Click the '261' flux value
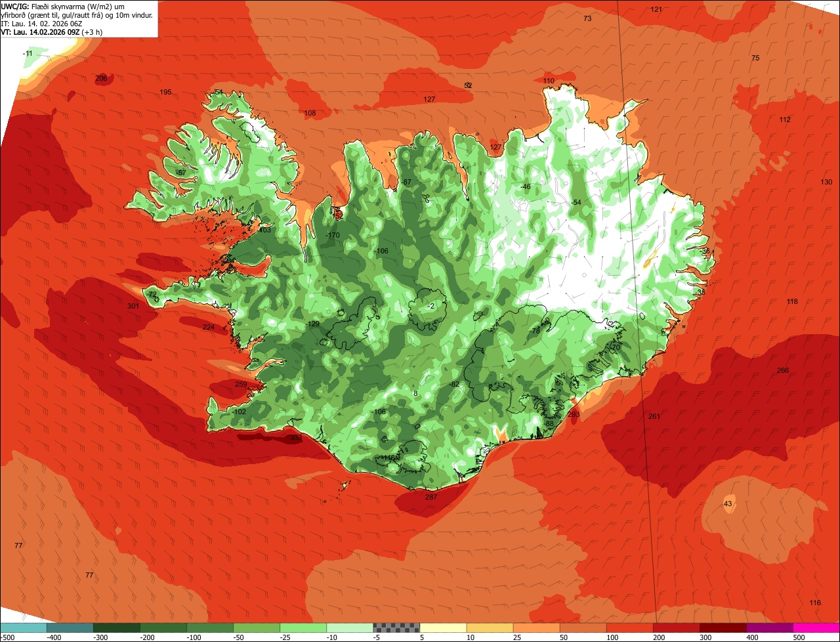The height and width of the screenshot is (642, 840). point(654,416)
